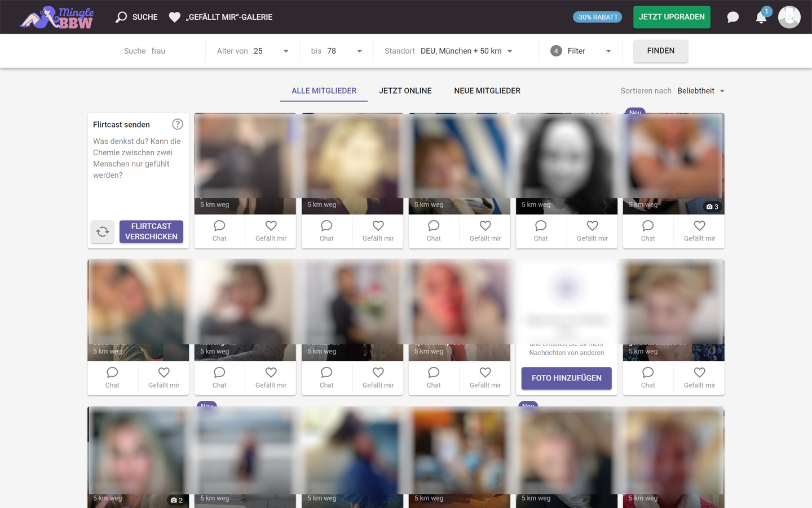Expand the Alter von age dropdown

(x=285, y=51)
